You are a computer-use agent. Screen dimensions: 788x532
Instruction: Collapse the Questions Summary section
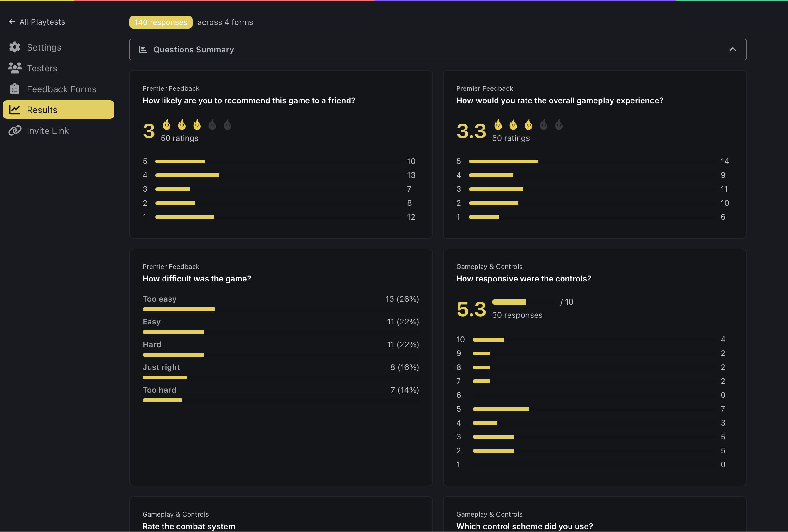click(733, 50)
